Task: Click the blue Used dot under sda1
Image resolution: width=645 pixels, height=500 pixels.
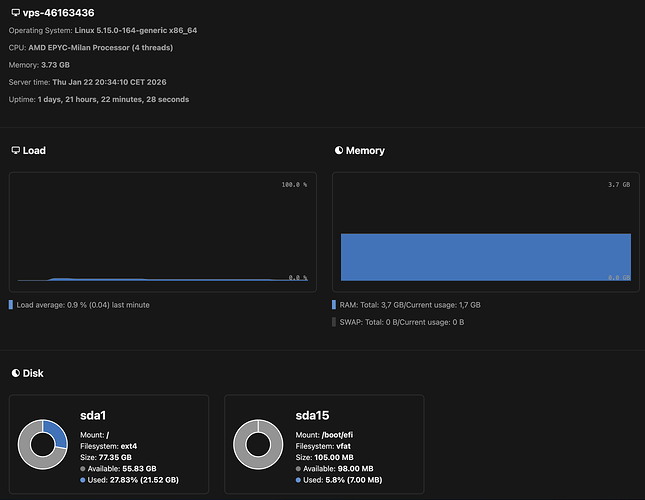Action: click(83, 481)
